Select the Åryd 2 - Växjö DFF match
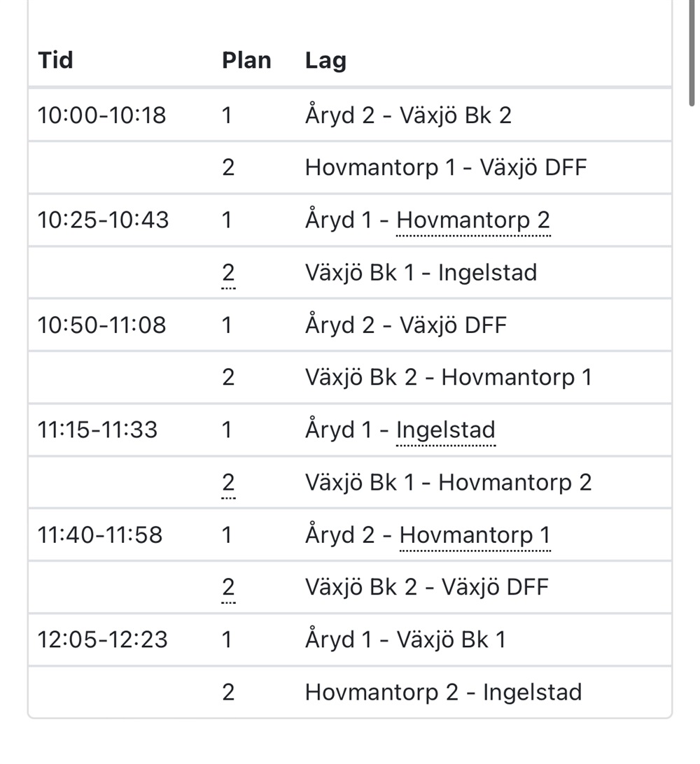Image resolution: width=700 pixels, height=764 pixels. point(406,325)
